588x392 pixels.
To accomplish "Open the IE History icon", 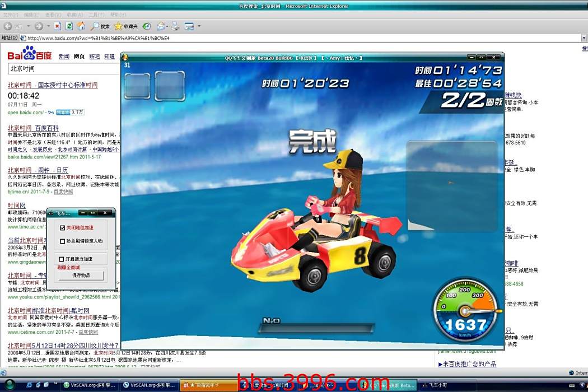I will (147, 26).
